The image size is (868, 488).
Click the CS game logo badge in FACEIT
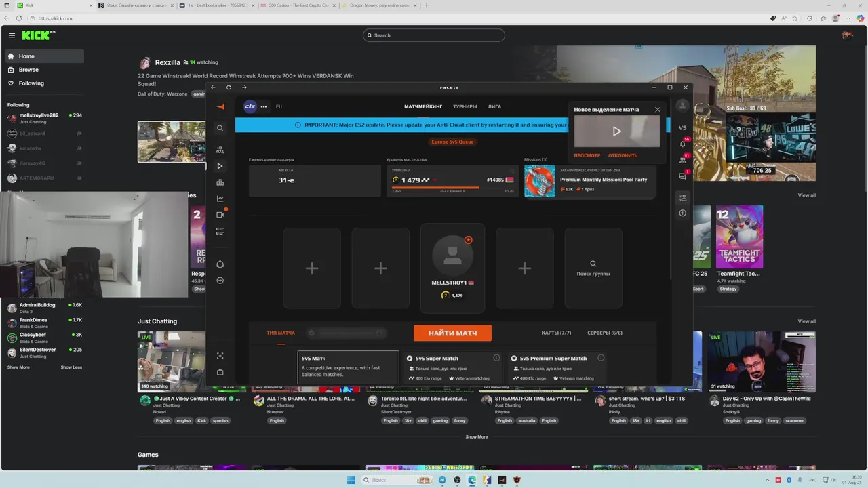pos(250,106)
